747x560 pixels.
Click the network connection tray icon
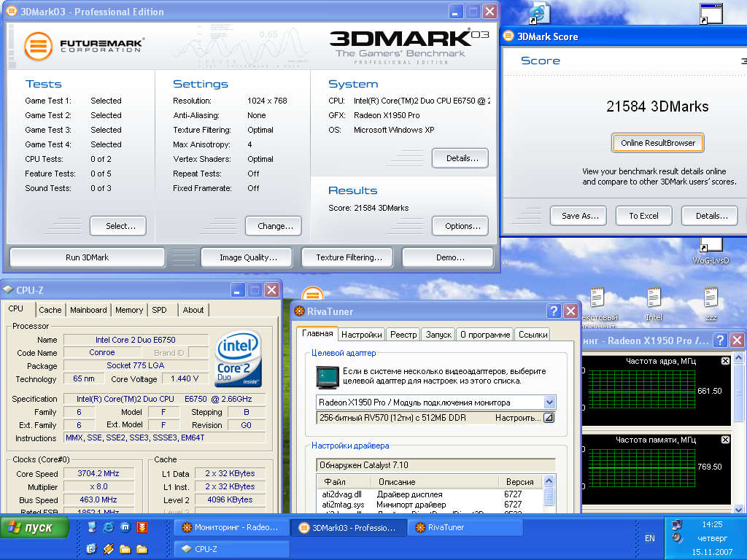click(676, 525)
